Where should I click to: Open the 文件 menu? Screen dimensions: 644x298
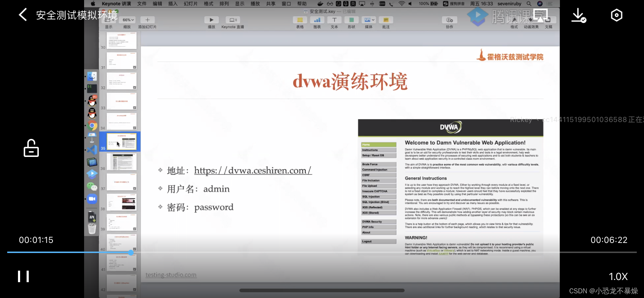pos(142,4)
